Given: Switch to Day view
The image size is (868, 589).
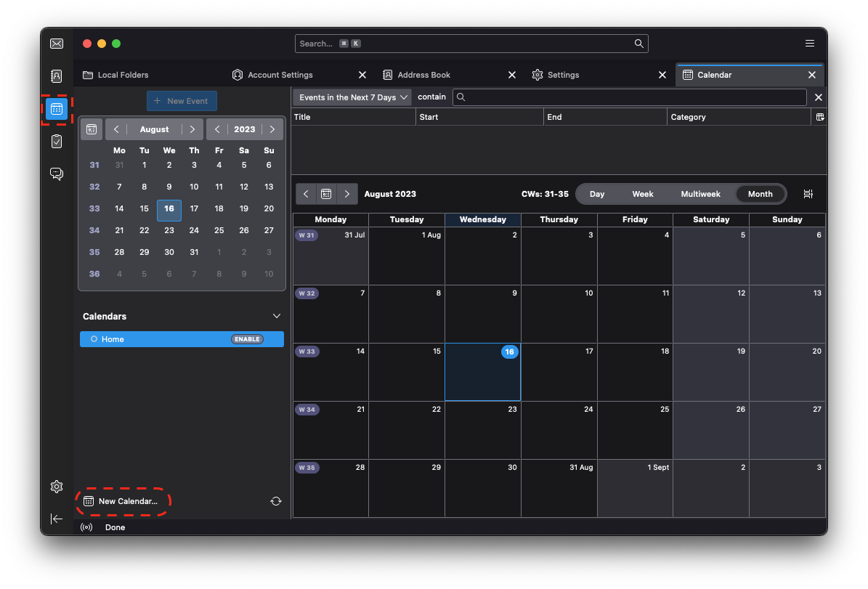Looking at the screenshot, I should [x=596, y=194].
